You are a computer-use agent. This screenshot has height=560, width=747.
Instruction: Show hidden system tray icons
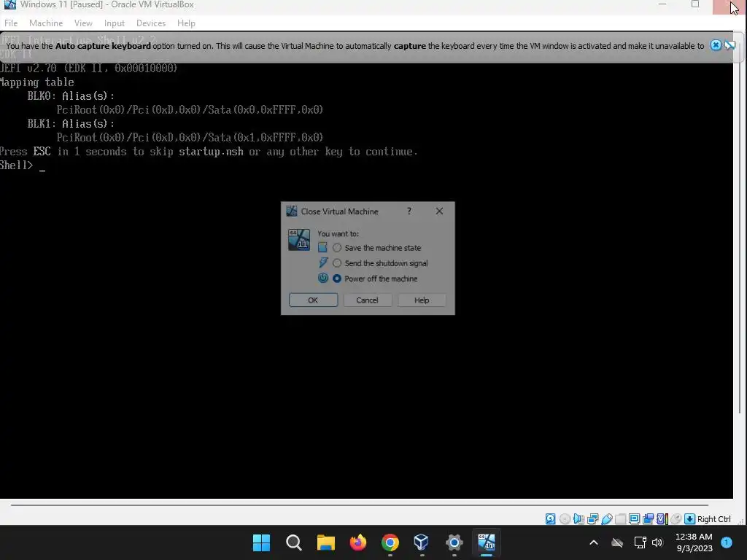(x=594, y=542)
